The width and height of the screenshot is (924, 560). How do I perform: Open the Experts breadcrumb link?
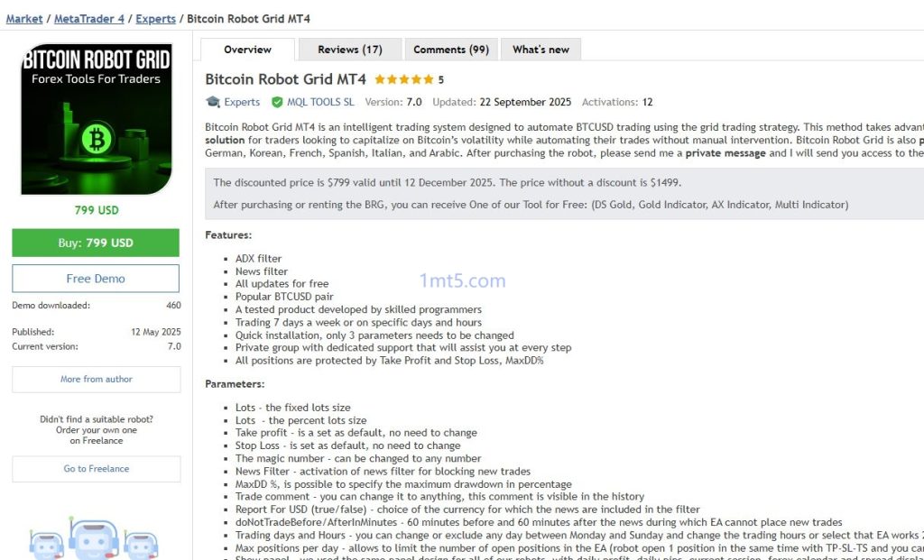(x=155, y=19)
